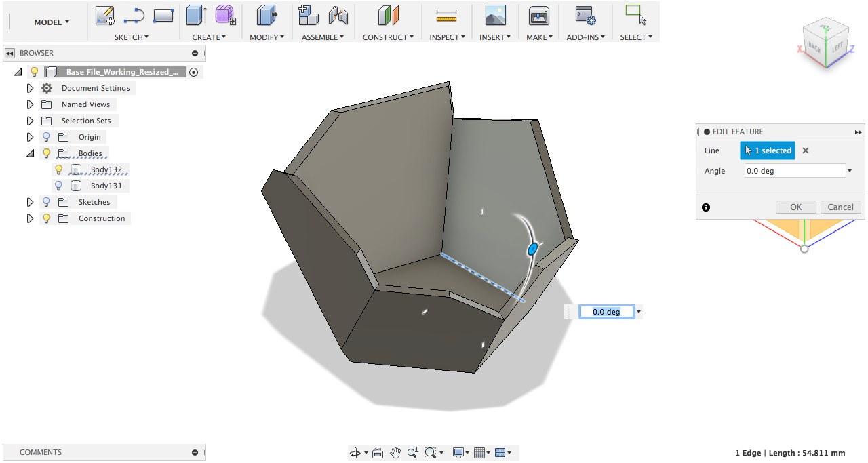Image resolution: width=868 pixels, height=463 pixels.
Task: Click the Document Settings gear icon
Action: (47, 88)
